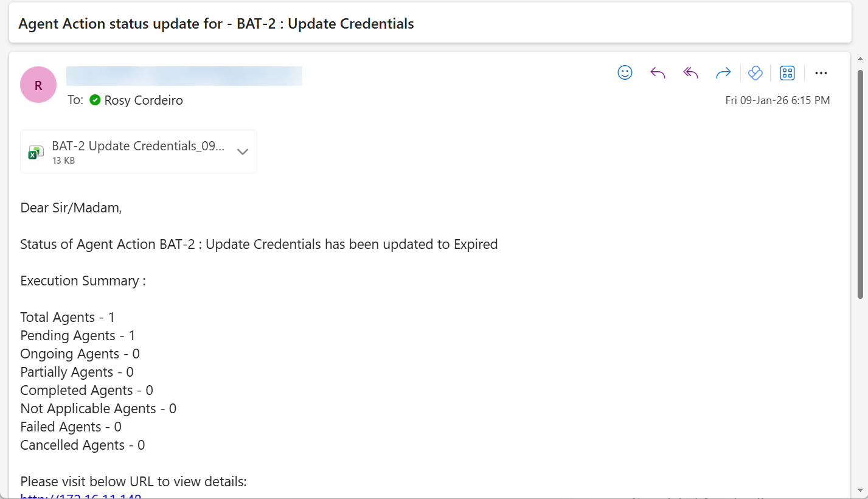This screenshot has height=499, width=868.
Task: Click the green presence status indicator
Action: point(95,100)
